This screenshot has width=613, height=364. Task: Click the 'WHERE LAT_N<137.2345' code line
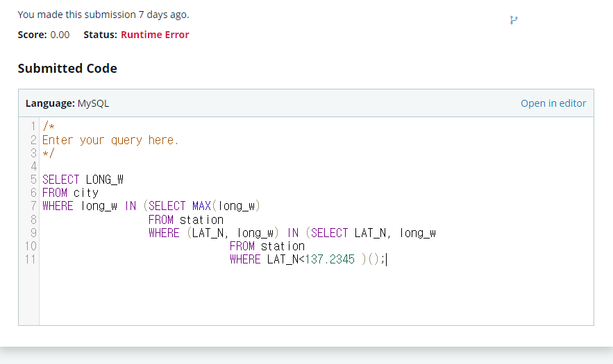(x=308, y=259)
